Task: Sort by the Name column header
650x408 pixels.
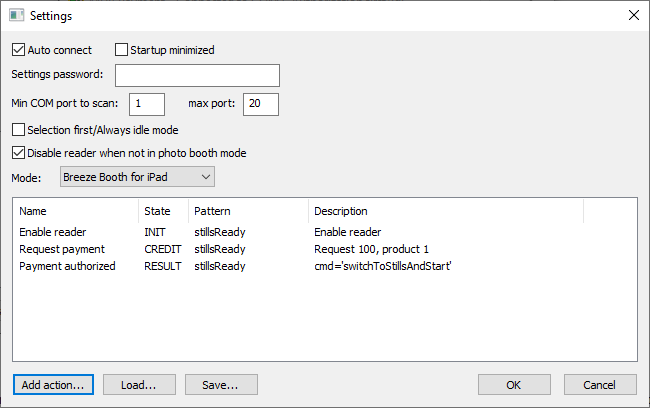Action: click(x=76, y=211)
